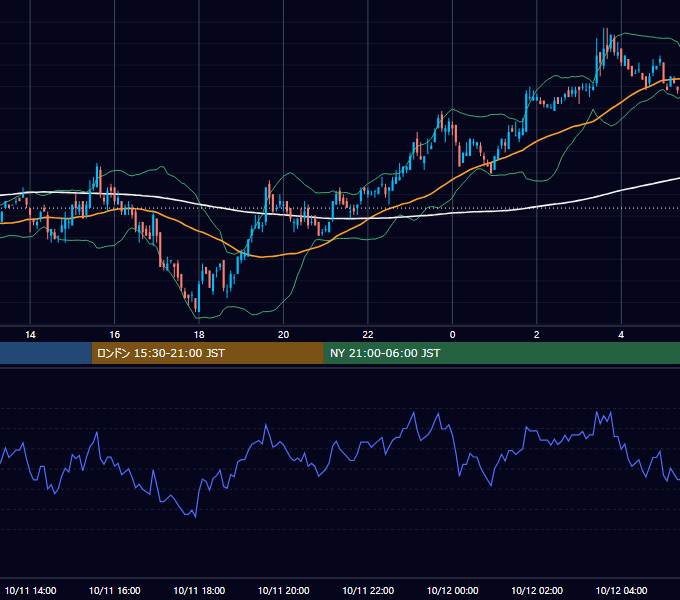Click the NY 21:00-06:00 JST session bar

(x=502, y=353)
